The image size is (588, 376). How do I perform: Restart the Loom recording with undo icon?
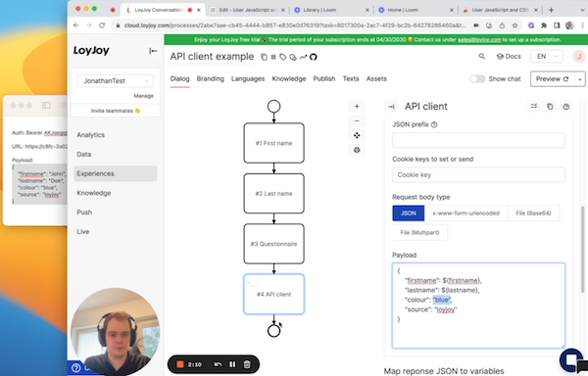pyautogui.click(x=218, y=364)
